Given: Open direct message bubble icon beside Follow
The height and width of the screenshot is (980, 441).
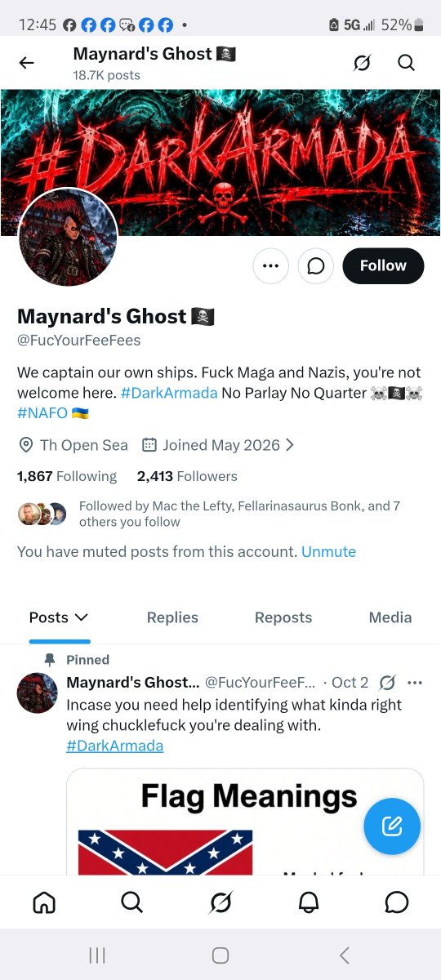Looking at the screenshot, I should tap(316, 265).
